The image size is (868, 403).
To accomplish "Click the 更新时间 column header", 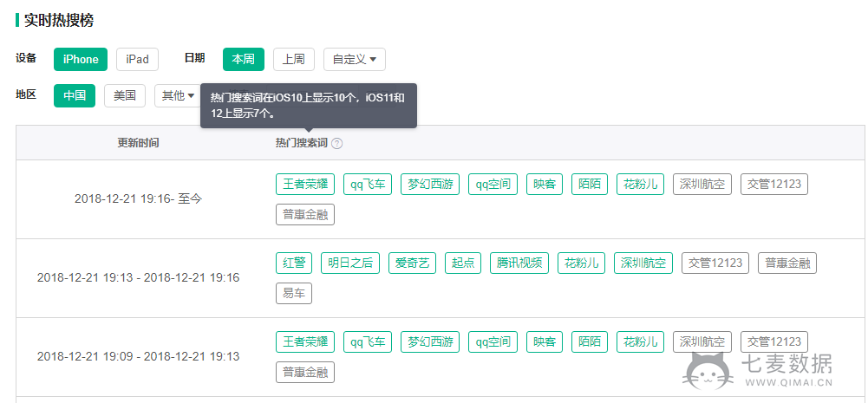I will [139, 143].
